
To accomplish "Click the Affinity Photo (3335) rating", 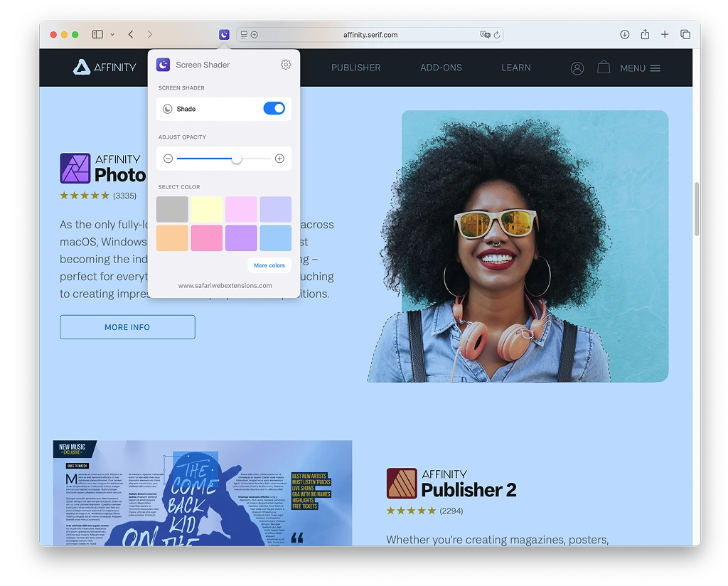I will [98, 196].
